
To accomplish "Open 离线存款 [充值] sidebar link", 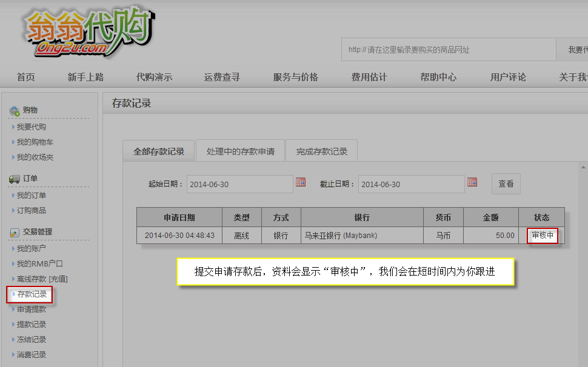I will click(42, 279).
